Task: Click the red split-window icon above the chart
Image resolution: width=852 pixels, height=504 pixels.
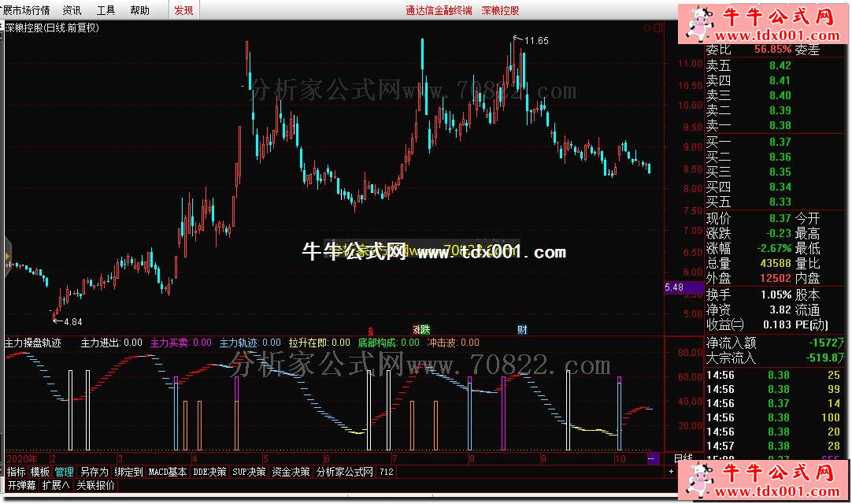Action: click(x=658, y=28)
